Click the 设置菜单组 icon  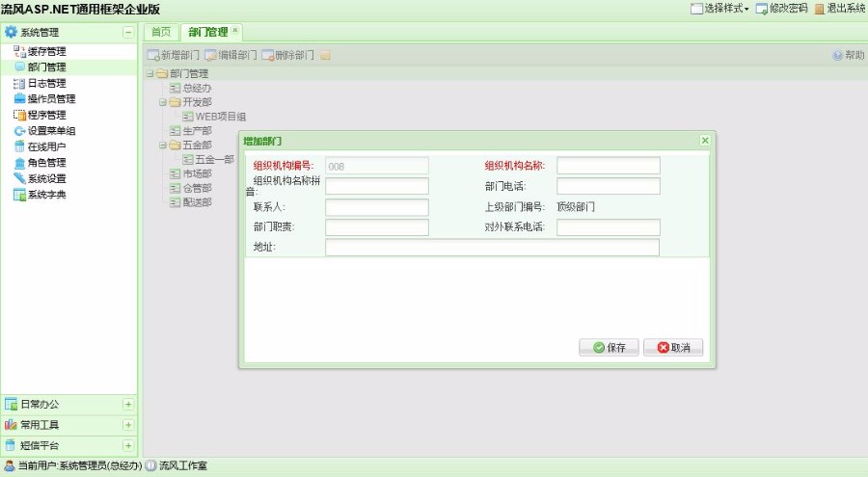(19, 131)
